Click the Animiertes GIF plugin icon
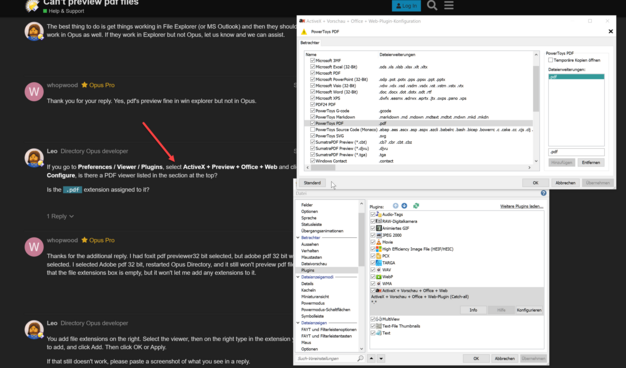 point(379,228)
